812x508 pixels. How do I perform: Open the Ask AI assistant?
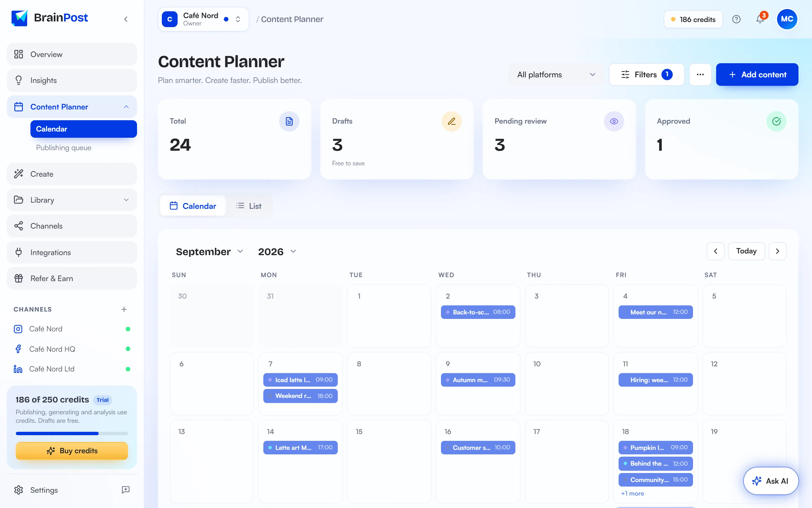[771, 481]
